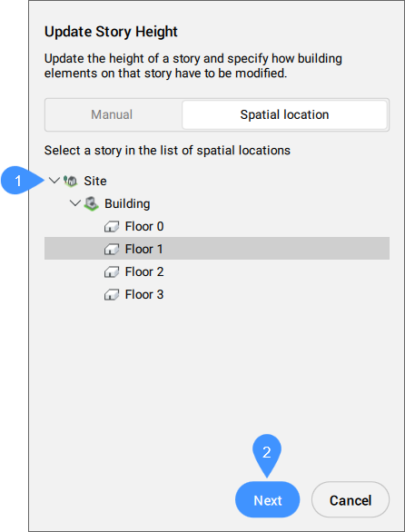Screen dimensions: 405x532
Task: Click the Site icon in the tree
Action: [71, 182]
